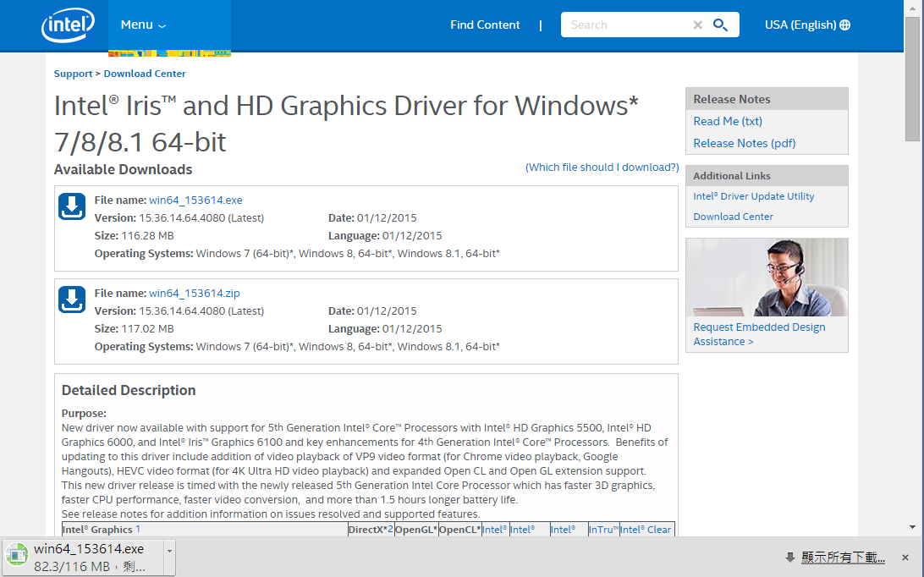Screen dimensions: 924x577
Task: Click show all downloads link (顯示所有下載)
Action: (843, 557)
